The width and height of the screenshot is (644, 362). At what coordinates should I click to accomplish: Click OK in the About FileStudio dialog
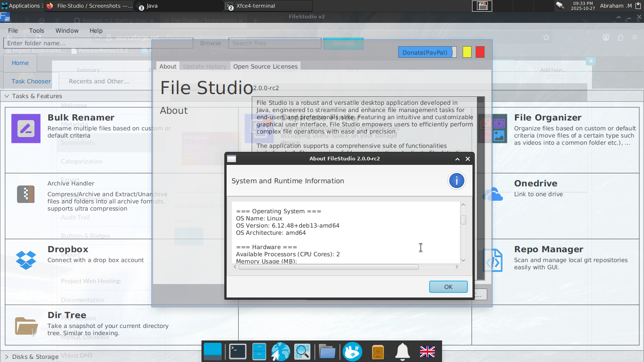[x=448, y=287]
